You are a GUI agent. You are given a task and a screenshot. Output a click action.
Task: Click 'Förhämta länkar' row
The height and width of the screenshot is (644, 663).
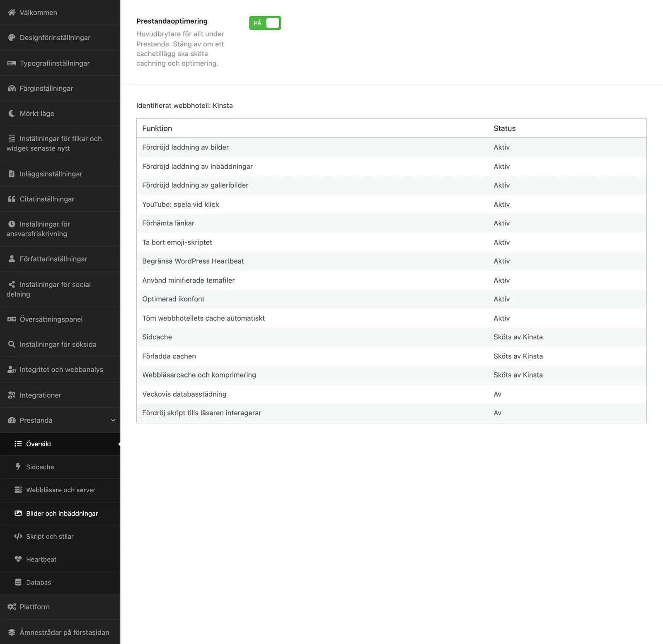point(392,223)
